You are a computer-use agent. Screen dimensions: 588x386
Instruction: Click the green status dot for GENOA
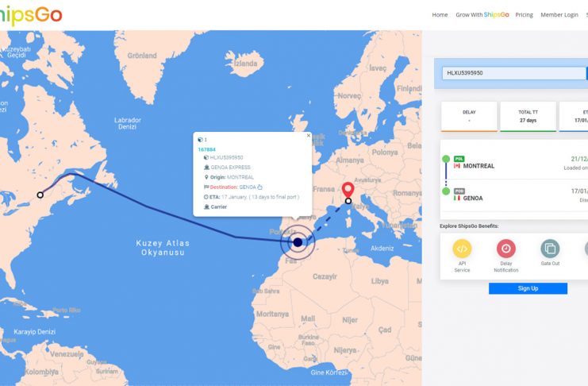tap(446, 191)
